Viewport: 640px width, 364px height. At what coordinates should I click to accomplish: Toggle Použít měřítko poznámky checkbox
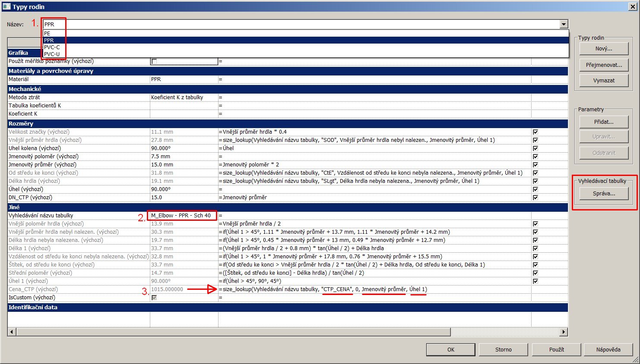tap(154, 62)
